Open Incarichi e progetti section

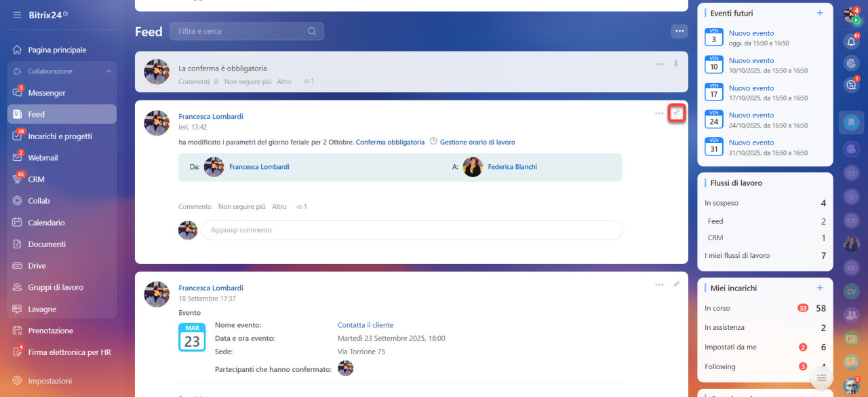click(x=60, y=136)
